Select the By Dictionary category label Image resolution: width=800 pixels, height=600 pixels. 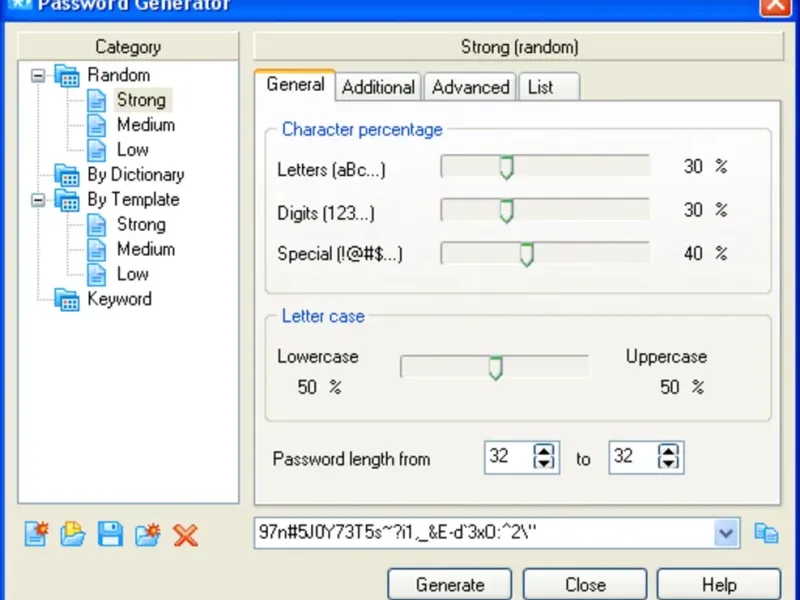click(136, 175)
